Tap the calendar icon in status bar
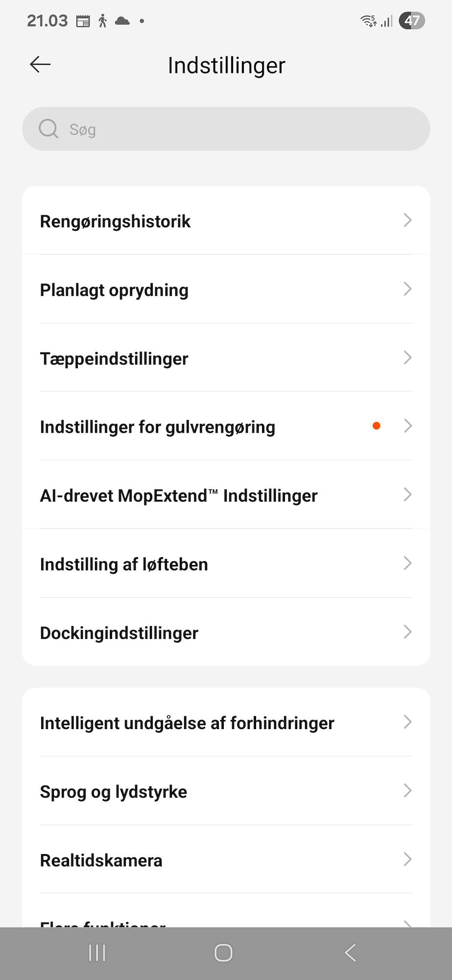Viewport: 452px width, 980px height. [83, 21]
